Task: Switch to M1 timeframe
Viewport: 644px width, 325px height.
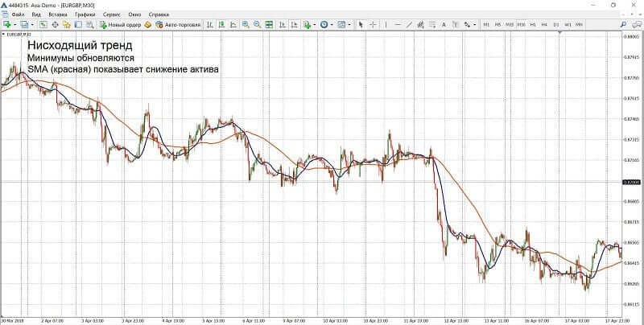Action: [x=486, y=25]
